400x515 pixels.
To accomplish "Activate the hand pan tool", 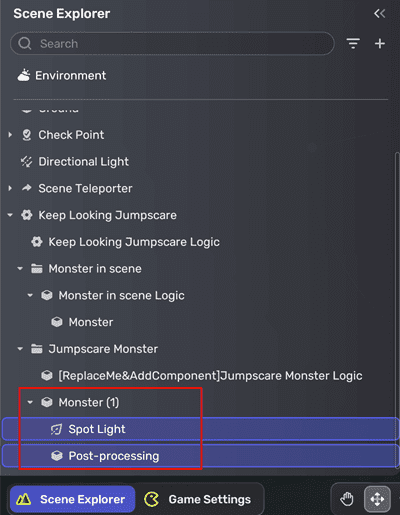I will [347, 499].
